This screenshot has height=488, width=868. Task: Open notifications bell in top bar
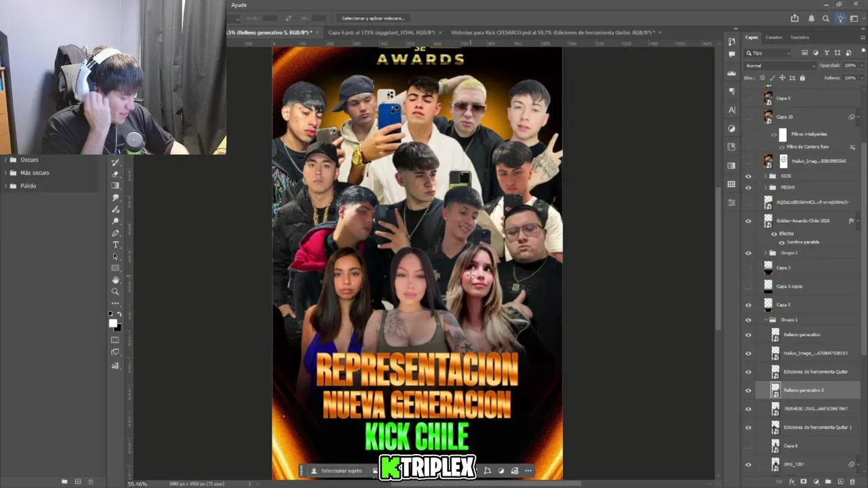(812, 19)
